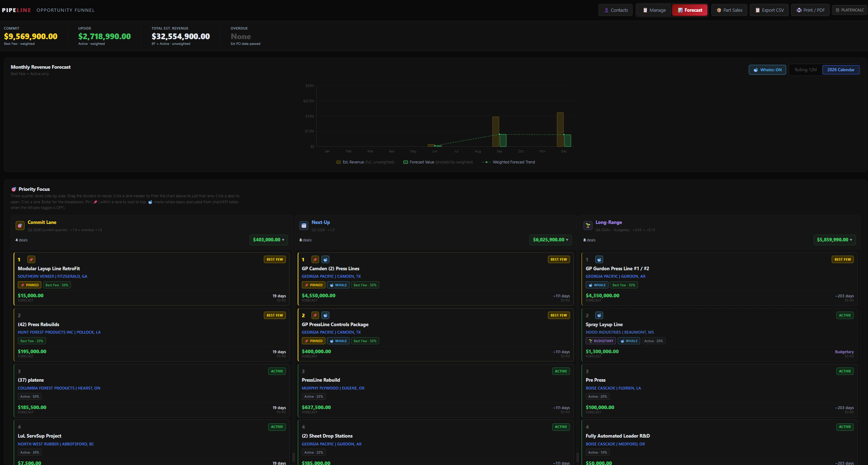Click the Overdue None KPI
This screenshot has width=868, height=465.
245,36
